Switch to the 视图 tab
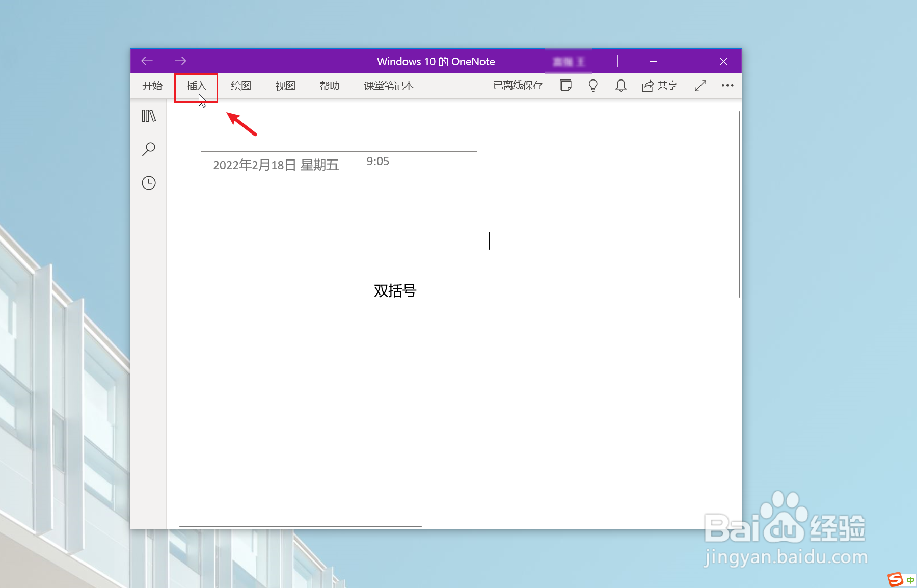Viewport: 917px width, 588px height. 285,86
